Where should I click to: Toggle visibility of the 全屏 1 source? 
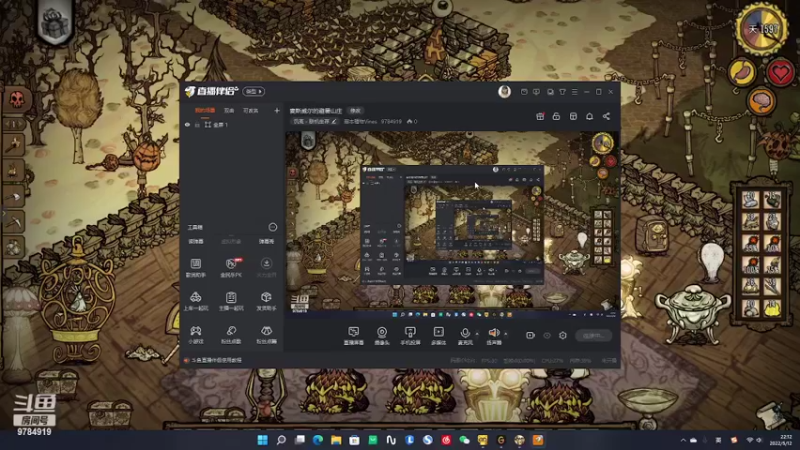tap(187, 124)
